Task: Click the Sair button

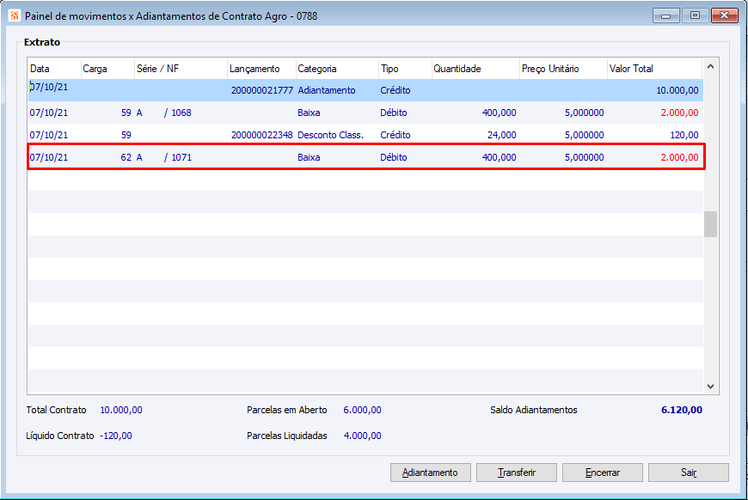Action: coord(688,472)
